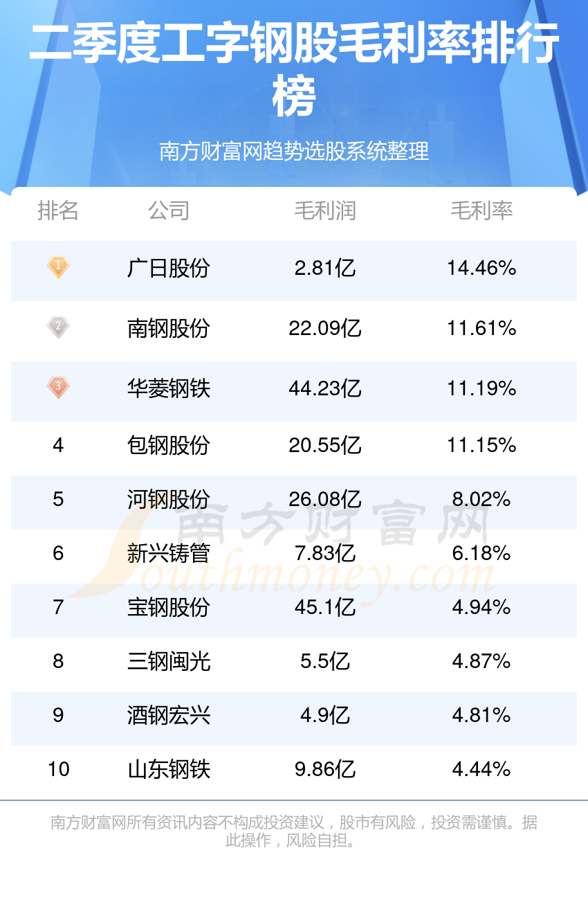Image resolution: width=588 pixels, height=900 pixels.
Task: Click the gold rank 1 medal icon
Action: (58, 267)
